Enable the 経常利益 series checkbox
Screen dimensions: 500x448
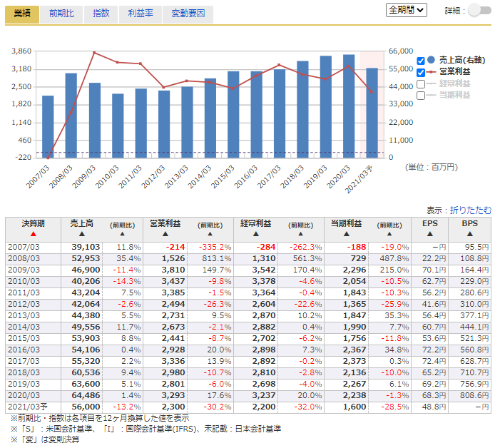point(420,83)
